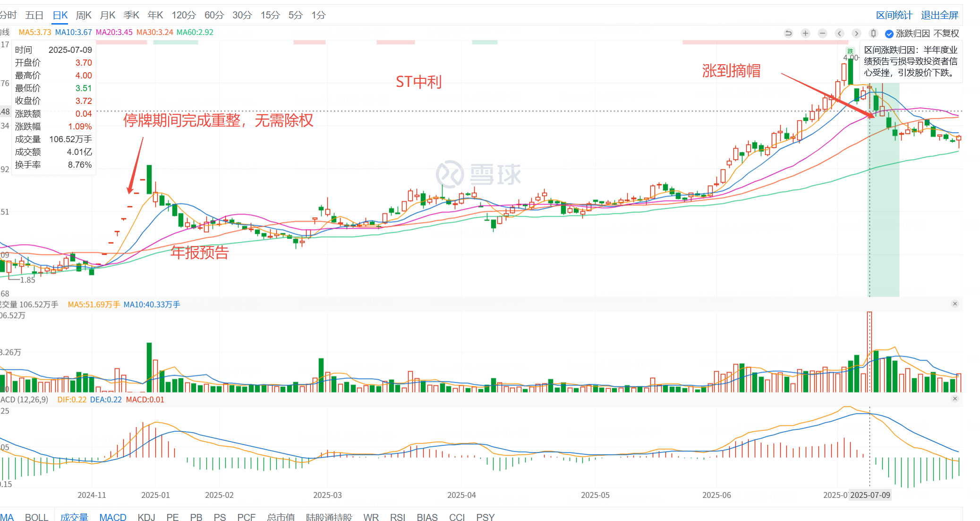Uncheck the 涨跌归因 checkbox
Image resolution: width=980 pixels, height=521 pixels.
pyautogui.click(x=889, y=34)
